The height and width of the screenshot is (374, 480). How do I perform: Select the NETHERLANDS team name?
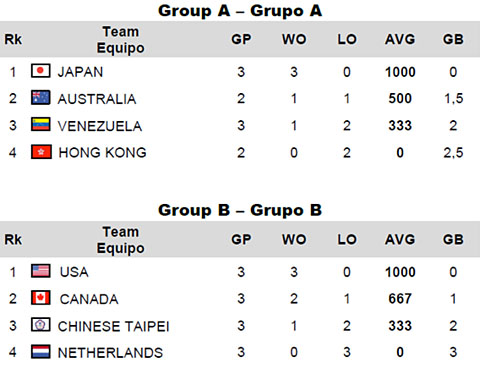[x=110, y=353]
